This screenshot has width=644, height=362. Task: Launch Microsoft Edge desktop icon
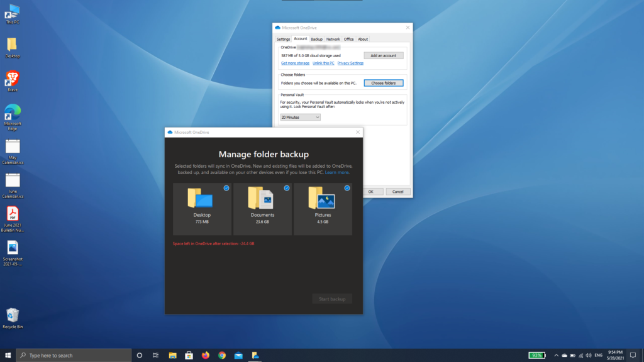[13, 118]
